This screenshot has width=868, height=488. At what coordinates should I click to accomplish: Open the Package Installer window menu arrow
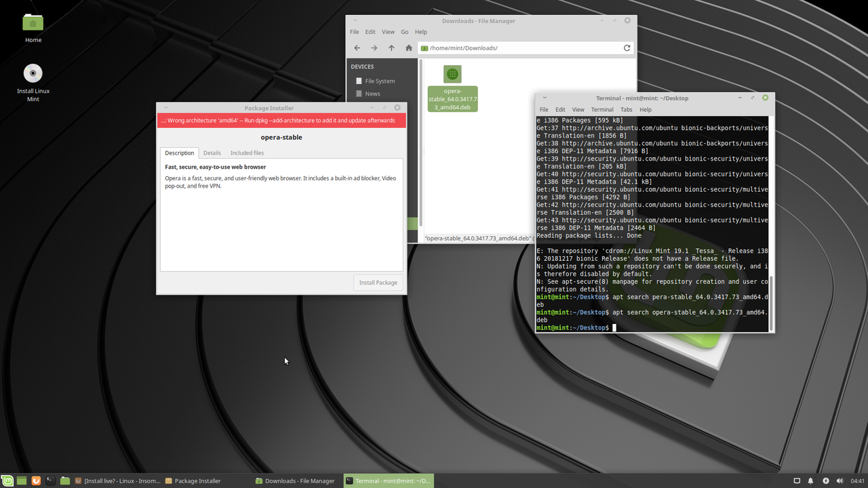[165, 108]
